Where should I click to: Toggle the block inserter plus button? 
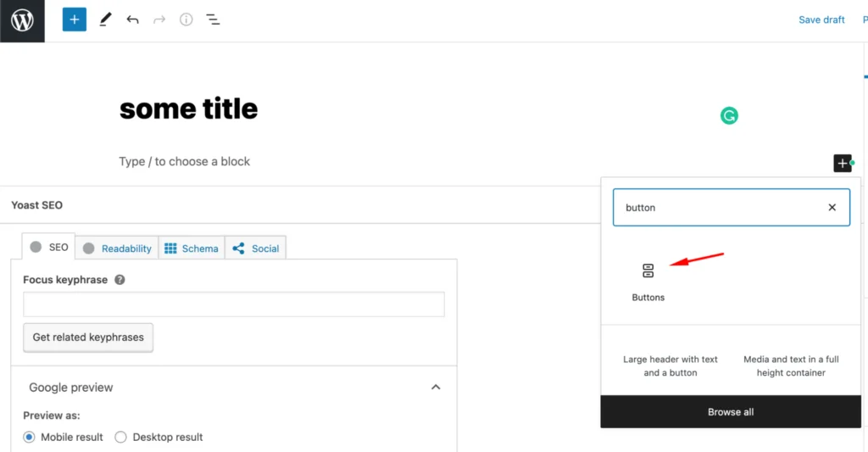tap(75, 20)
